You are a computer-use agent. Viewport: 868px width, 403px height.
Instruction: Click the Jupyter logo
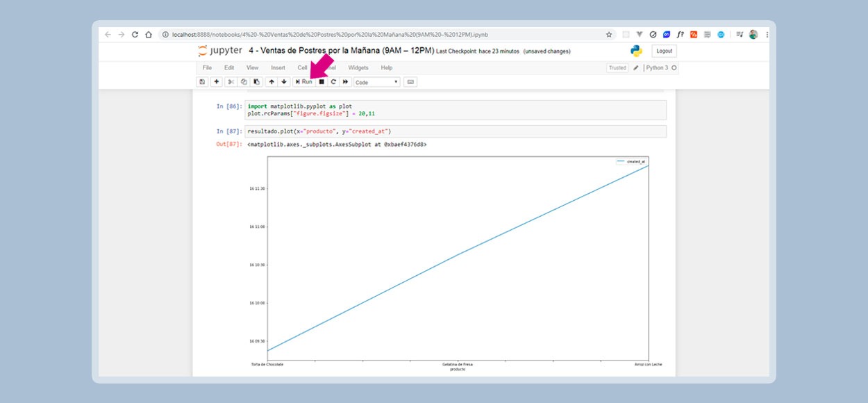click(x=219, y=51)
